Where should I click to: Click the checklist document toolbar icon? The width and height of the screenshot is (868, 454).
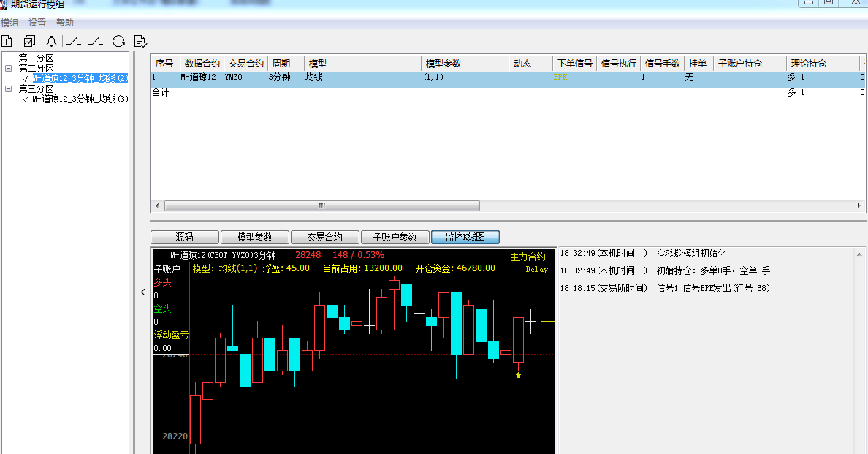141,42
